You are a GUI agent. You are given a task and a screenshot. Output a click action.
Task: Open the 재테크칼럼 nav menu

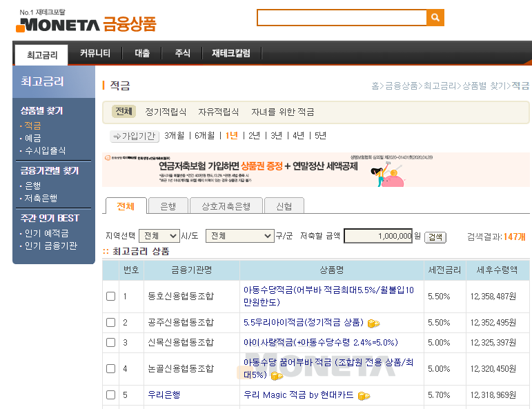(x=231, y=53)
